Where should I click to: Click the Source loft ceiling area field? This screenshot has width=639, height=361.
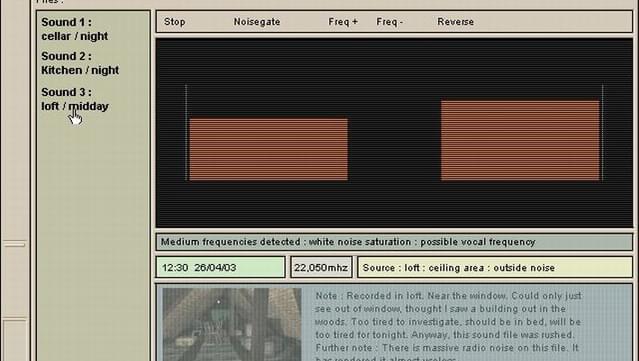point(495,267)
